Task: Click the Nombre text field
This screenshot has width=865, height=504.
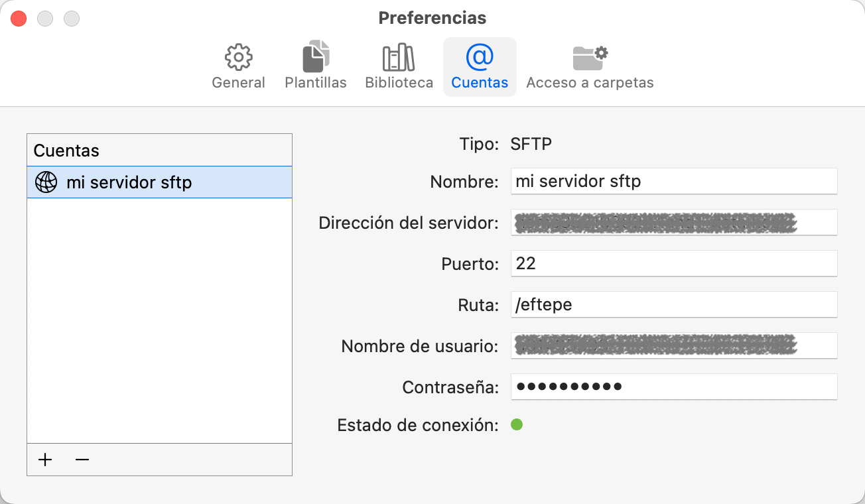Action: (674, 180)
